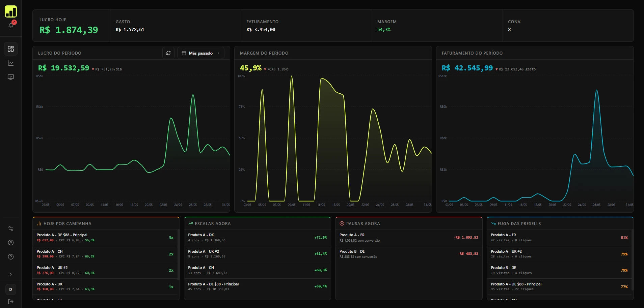Click the Hoje por Campanha bar icon

click(39, 223)
